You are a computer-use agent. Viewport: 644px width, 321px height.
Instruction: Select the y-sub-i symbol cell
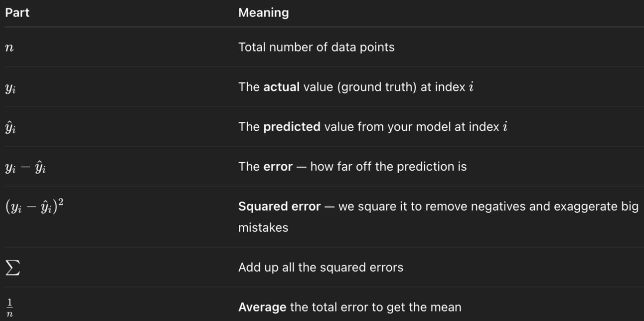click(x=10, y=87)
